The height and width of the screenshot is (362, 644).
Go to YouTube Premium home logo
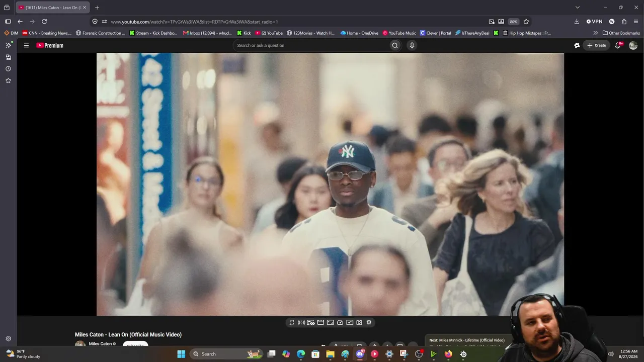click(50, 45)
